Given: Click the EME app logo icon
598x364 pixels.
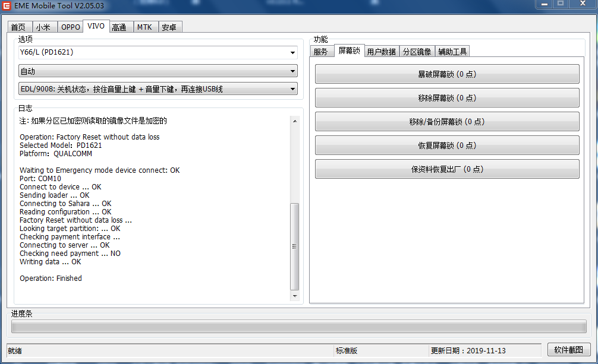Looking at the screenshot, I should point(7,5).
